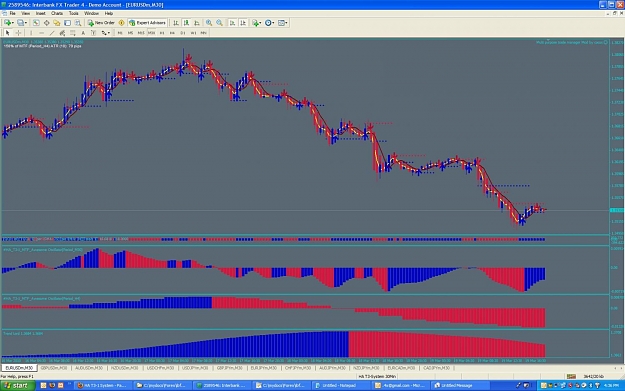Select the horizontal line tool
The image size is (625, 391).
pyautogui.click(x=41, y=33)
